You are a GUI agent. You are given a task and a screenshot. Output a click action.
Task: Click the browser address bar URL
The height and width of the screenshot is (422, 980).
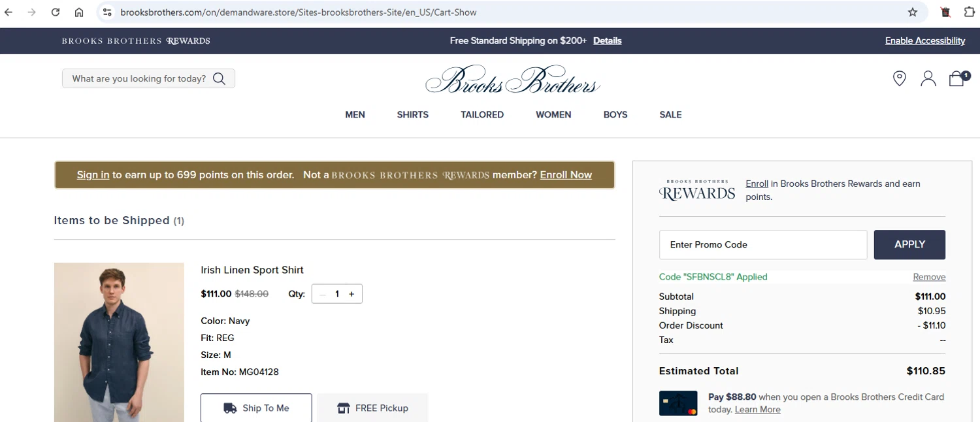[x=299, y=12]
